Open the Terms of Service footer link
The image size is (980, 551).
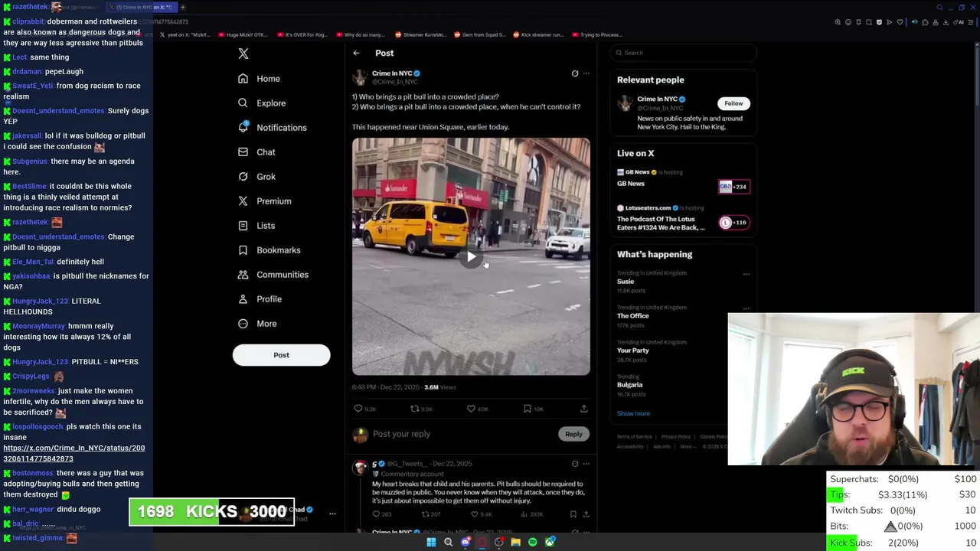[x=635, y=437]
